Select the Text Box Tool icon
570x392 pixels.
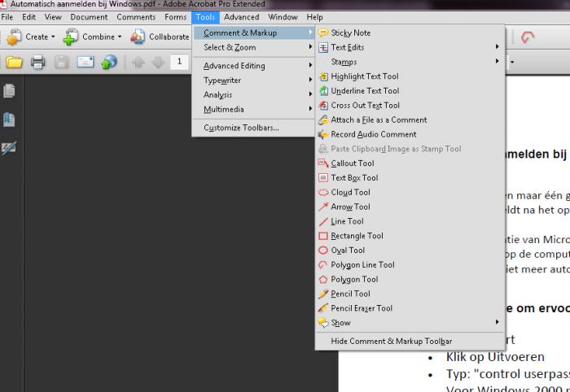pyautogui.click(x=323, y=178)
